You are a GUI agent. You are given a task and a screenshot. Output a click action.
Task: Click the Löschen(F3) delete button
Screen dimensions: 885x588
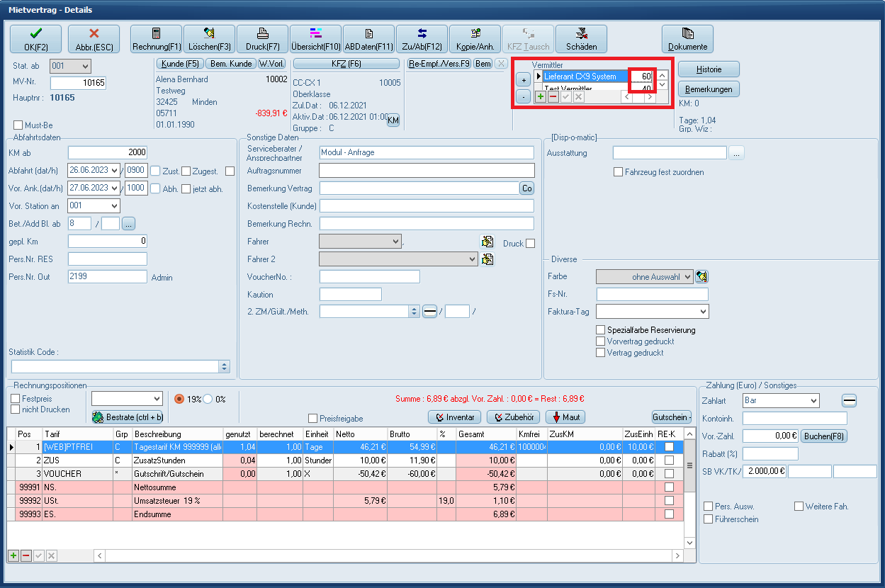(210, 39)
